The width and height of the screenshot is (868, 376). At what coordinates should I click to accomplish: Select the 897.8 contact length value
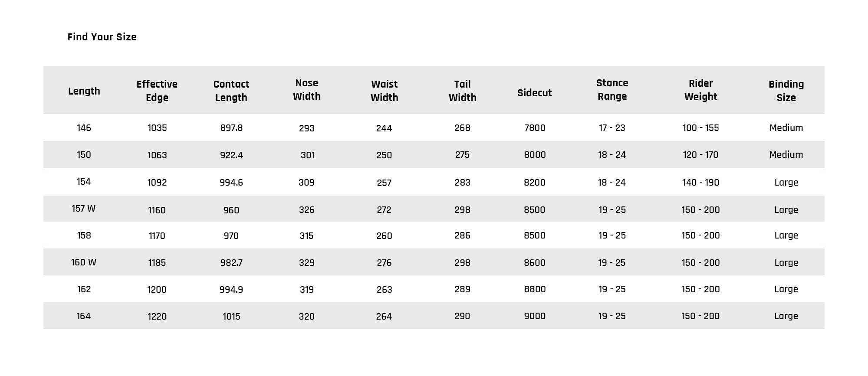point(231,128)
